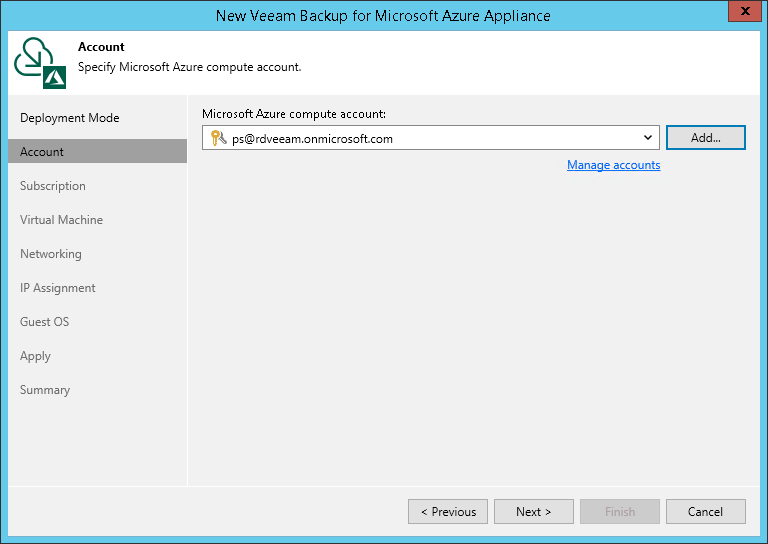768x544 pixels.
Task: Click the Next button
Action: pyautogui.click(x=533, y=512)
